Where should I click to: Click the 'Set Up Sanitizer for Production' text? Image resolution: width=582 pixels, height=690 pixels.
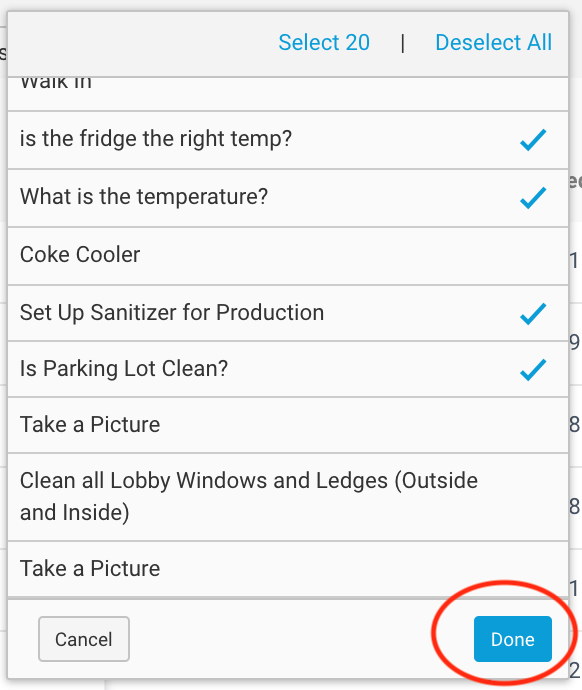tap(172, 312)
